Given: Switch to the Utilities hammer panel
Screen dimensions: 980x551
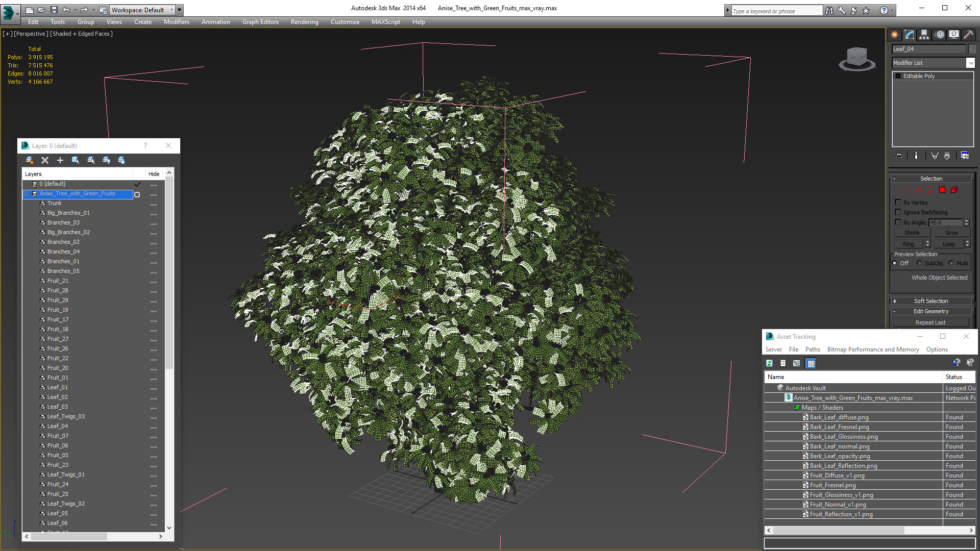Looking at the screenshot, I should click(968, 35).
